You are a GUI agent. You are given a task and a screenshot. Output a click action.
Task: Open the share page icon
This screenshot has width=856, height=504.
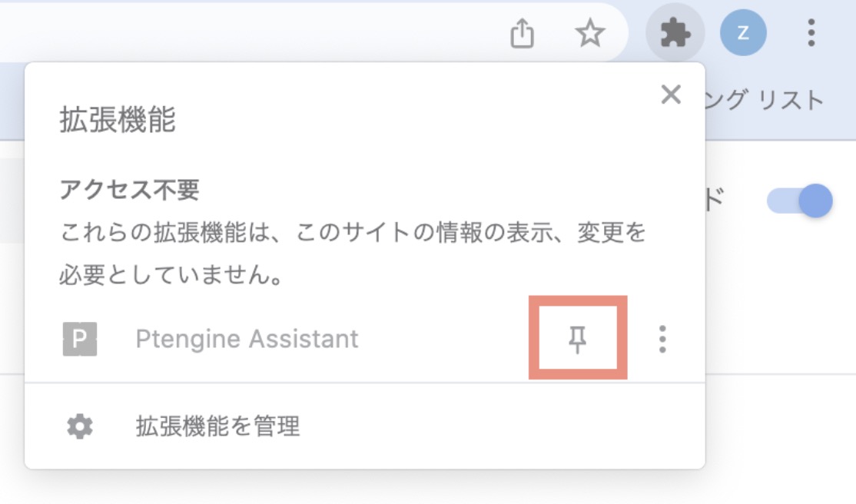pos(522,33)
